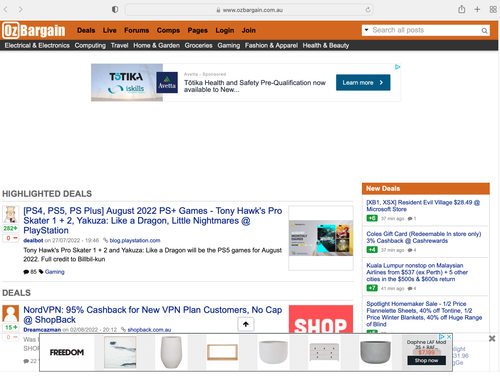
Task: Go forward with Safari forward arrow
Action: point(21,9)
